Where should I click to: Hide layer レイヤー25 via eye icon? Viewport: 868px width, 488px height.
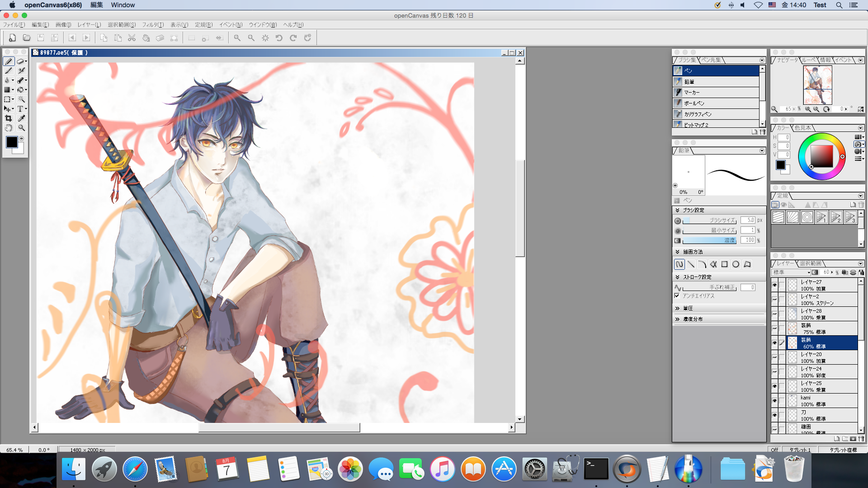tap(774, 386)
